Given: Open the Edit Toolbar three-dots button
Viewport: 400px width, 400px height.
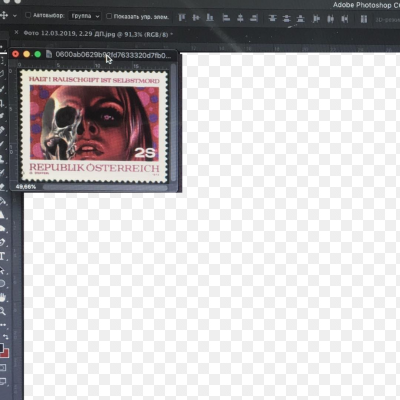Looking at the screenshot, I should pyautogui.click(x=3, y=324).
